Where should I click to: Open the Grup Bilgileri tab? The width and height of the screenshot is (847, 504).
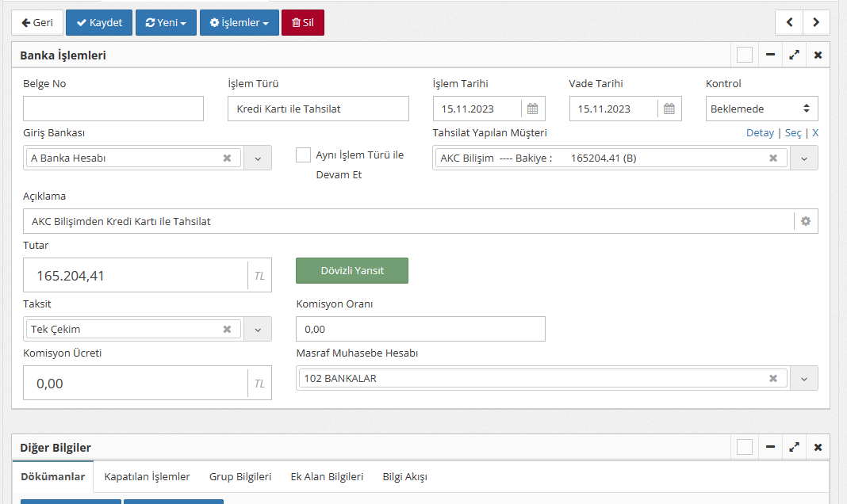point(240,477)
